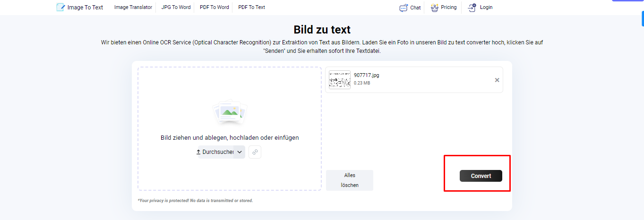Open the Image Translator page
Image resolution: width=644 pixels, height=220 pixels.
(133, 7)
